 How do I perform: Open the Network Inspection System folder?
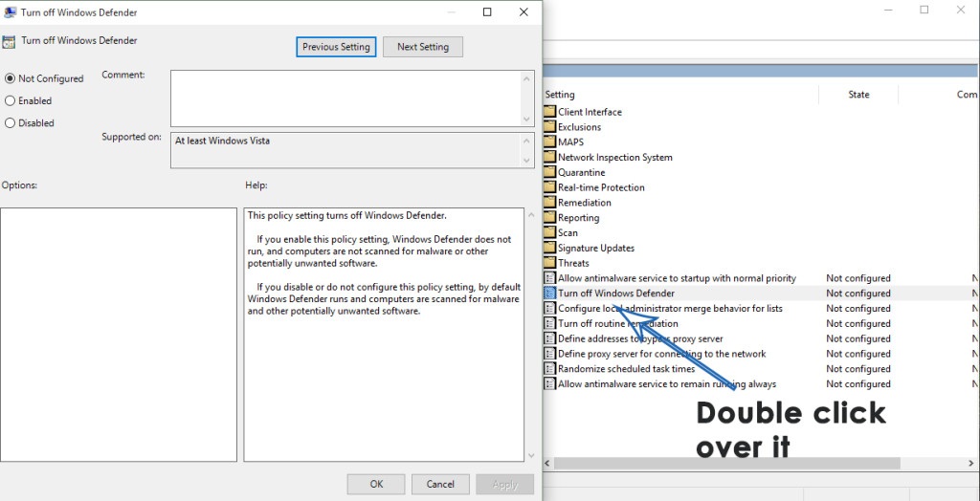point(615,157)
